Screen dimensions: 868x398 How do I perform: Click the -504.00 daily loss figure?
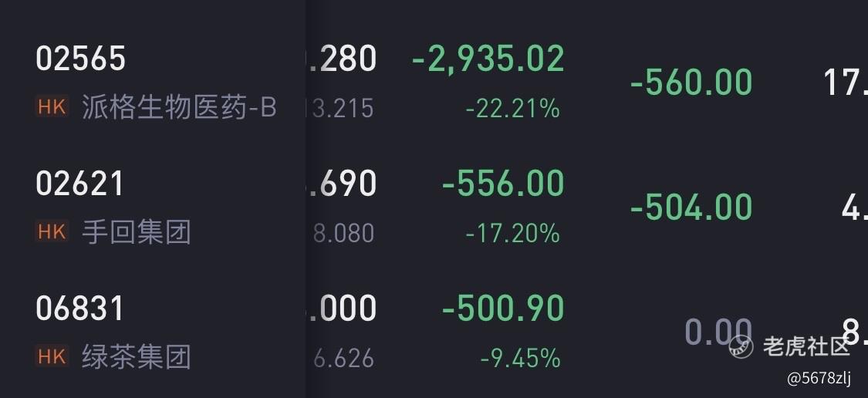click(x=691, y=207)
